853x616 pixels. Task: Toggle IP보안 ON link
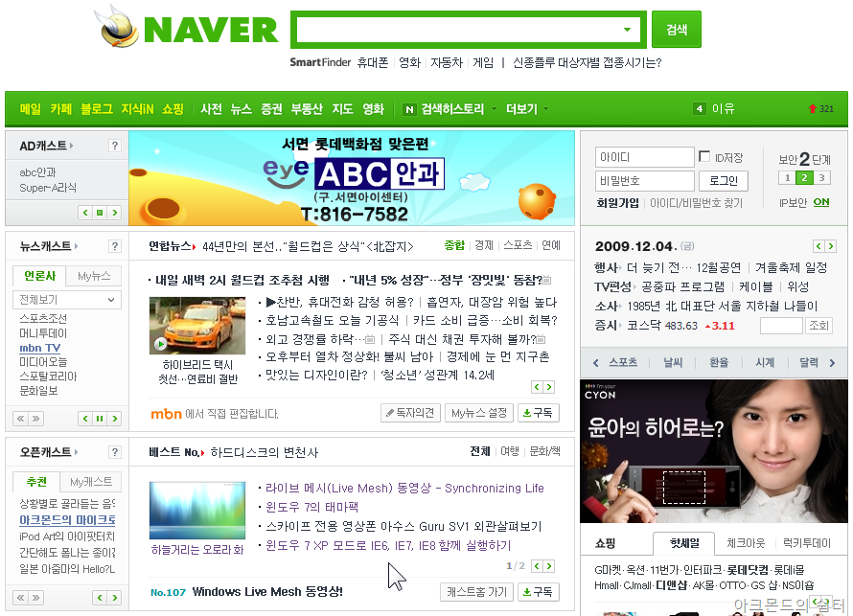pos(821,202)
